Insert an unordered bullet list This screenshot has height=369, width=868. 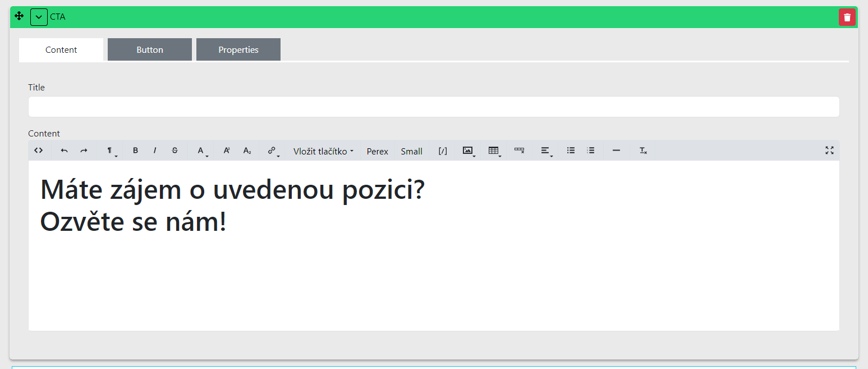tap(571, 151)
